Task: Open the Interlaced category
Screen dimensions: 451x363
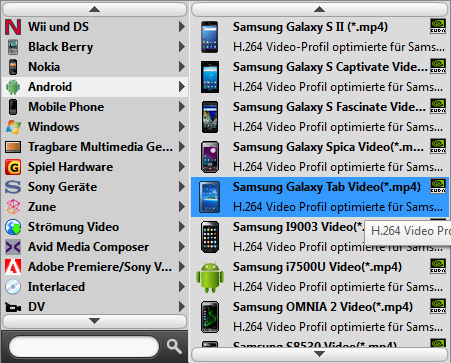Action: pos(95,287)
